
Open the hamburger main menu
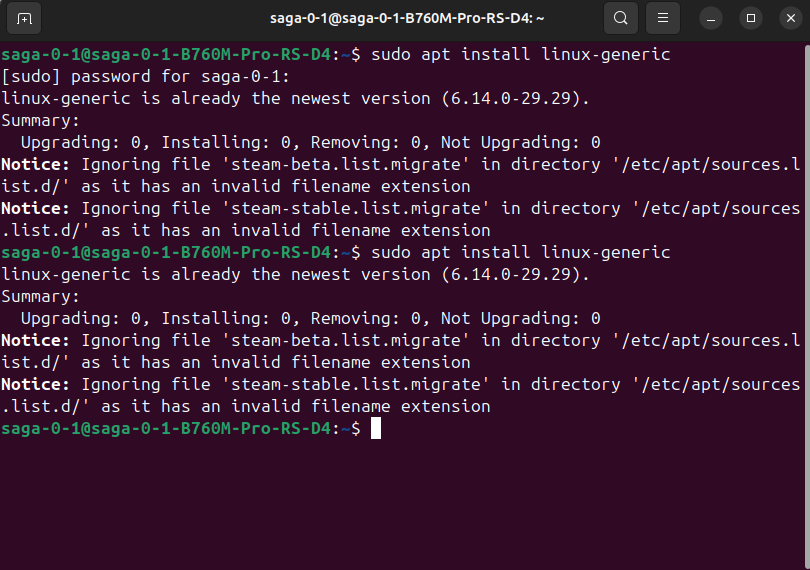pyautogui.click(x=662, y=18)
